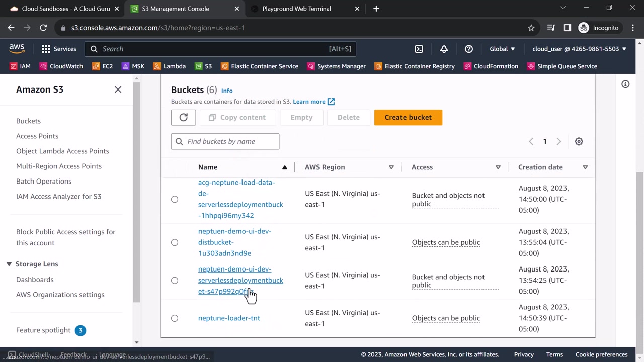The height and width of the screenshot is (362, 644).
Task: Select the neptuen-demo-ui-dev-distbucket radio button
Action: click(175, 242)
